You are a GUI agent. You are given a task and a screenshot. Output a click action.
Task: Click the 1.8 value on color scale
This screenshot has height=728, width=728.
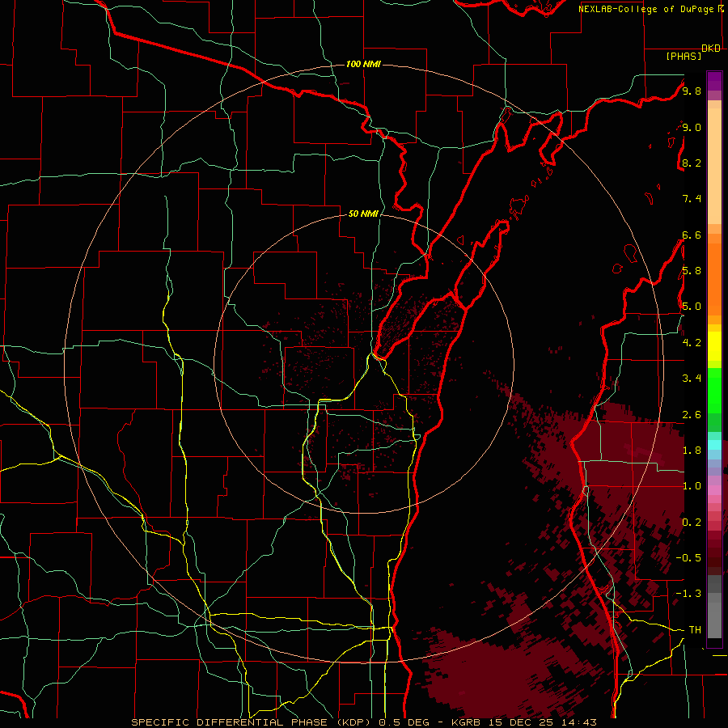692,451
